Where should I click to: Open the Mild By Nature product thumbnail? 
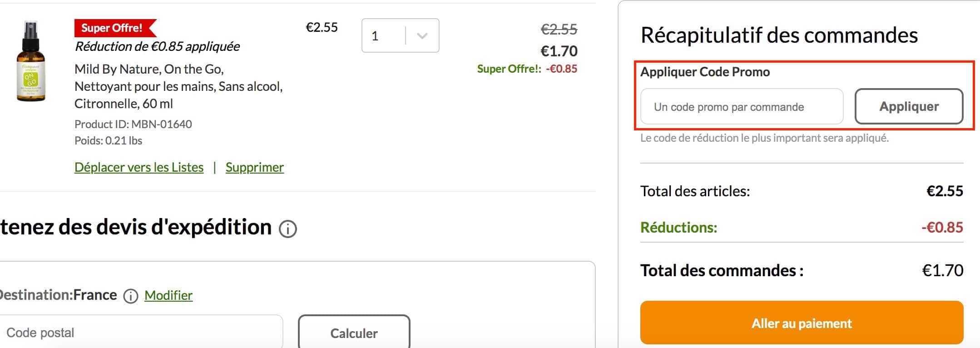click(x=31, y=61)
